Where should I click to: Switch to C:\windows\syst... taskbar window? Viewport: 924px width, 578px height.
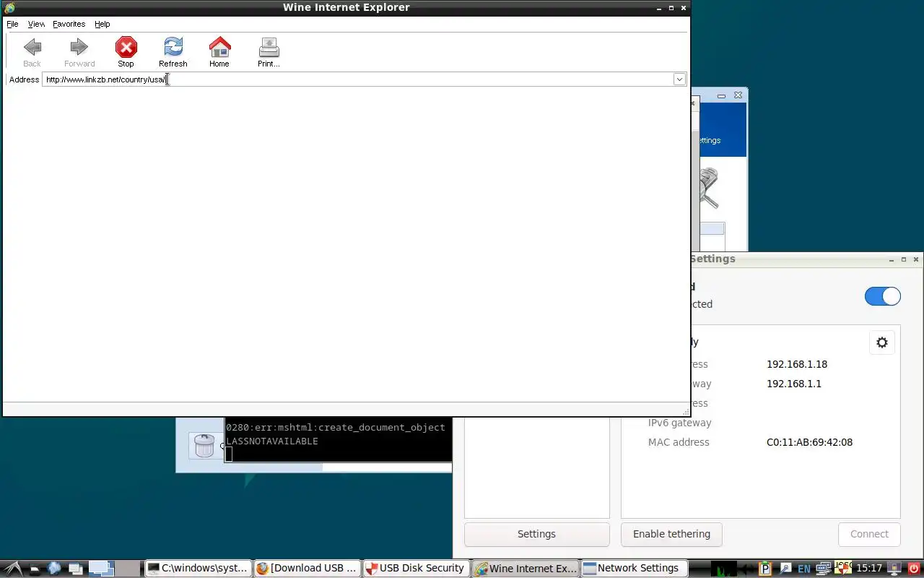click(199, 569)
